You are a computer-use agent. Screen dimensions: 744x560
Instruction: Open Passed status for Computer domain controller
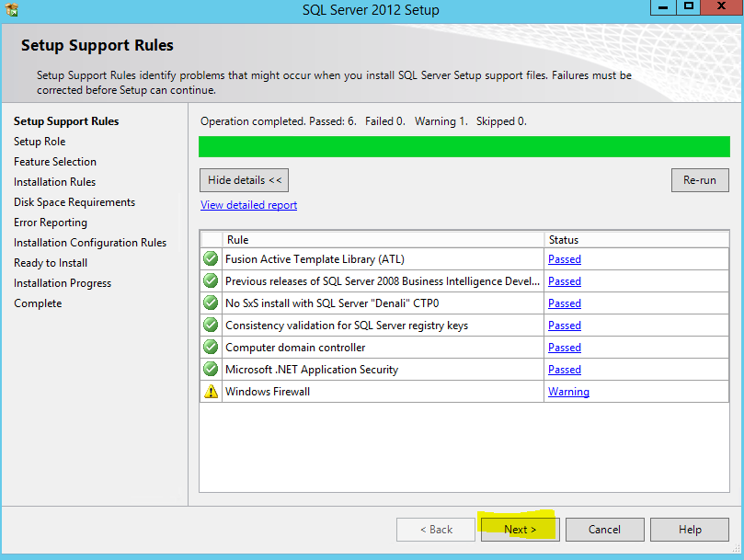tap(565, 348)
